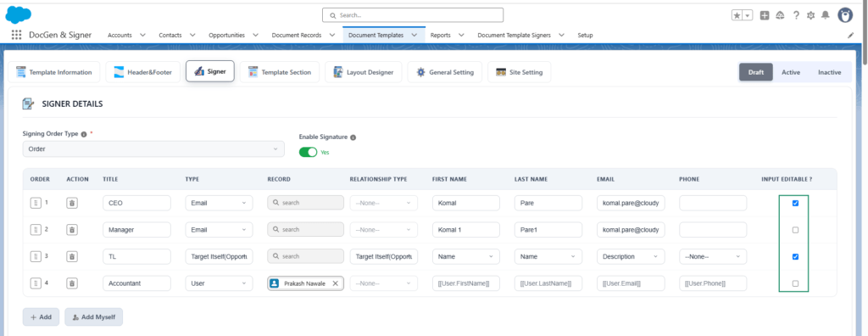Click the Last Name field containing Pare1
This screenshot has height=336, width=868.
(548, 230)
